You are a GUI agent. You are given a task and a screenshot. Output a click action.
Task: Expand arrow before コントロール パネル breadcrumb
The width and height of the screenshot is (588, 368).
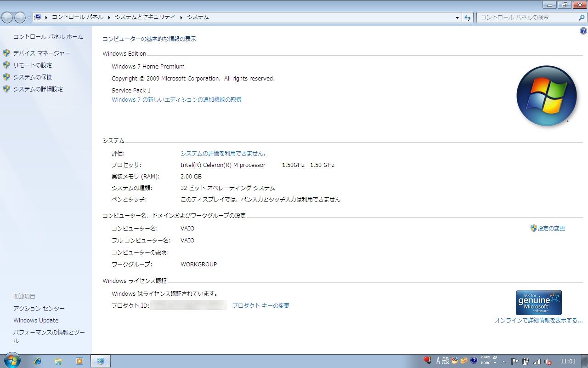(46, 17)
